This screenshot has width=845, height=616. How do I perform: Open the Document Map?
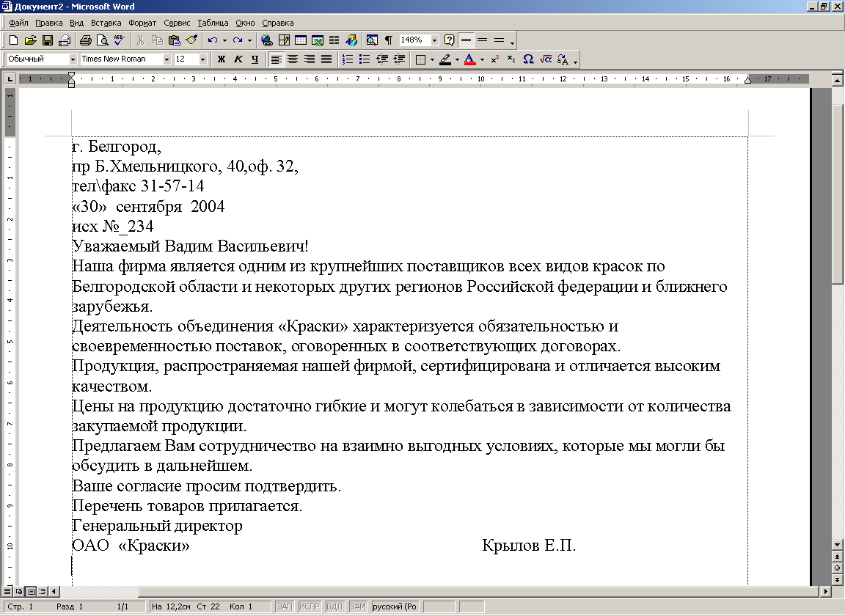372,40
